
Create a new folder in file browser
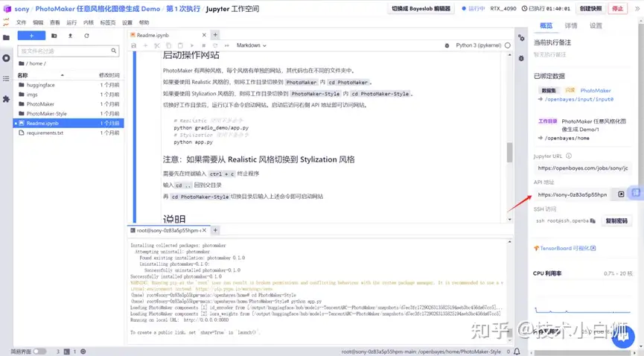coord(54,36)
